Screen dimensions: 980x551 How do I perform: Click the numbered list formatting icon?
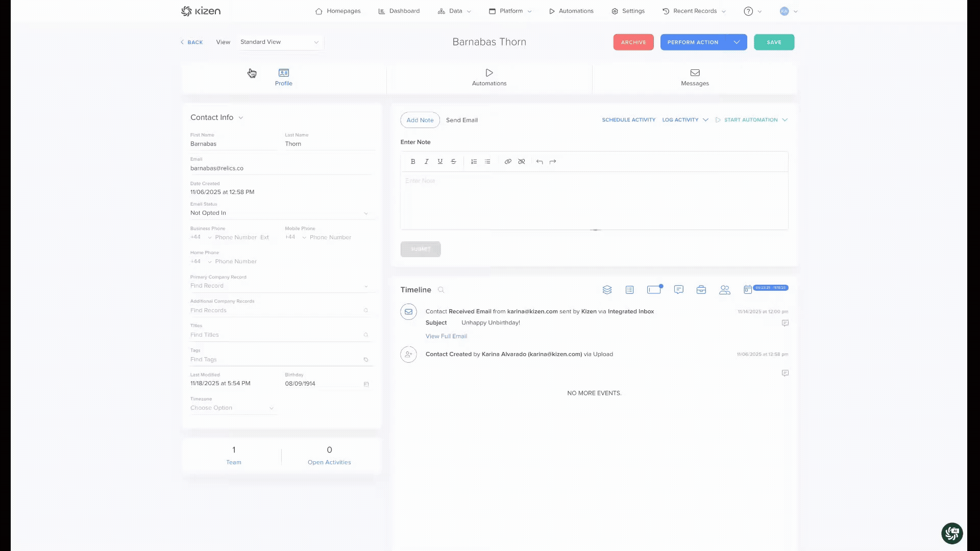(x=474, y=162)
